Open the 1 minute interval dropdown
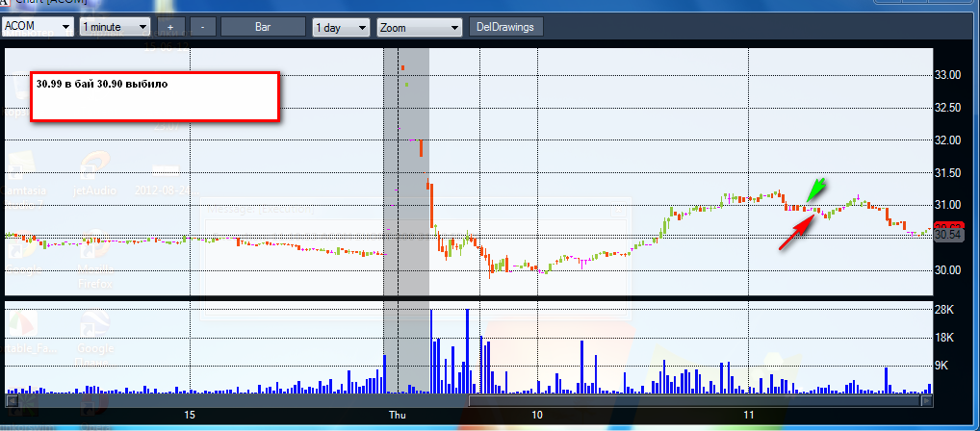Image resolution: width=980 pixels, height=431 pixels. 115,27
